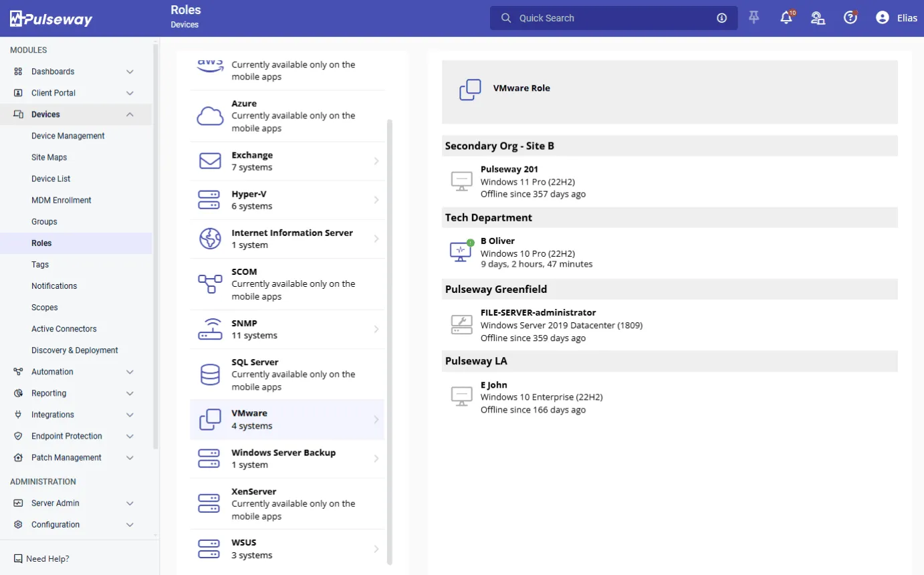The image size is (924, 575).
Task: Click the sidebar scrollbar
Action: 156,245
